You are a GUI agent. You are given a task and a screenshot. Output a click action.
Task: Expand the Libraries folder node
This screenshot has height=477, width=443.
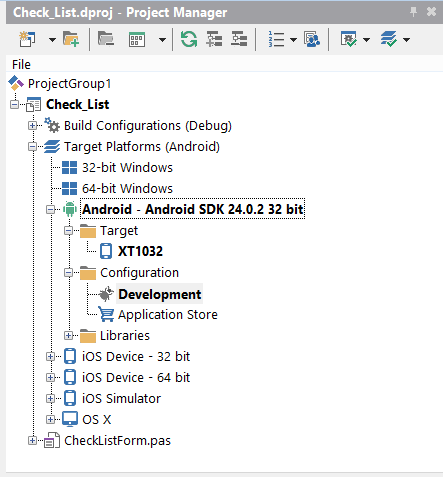68,335
